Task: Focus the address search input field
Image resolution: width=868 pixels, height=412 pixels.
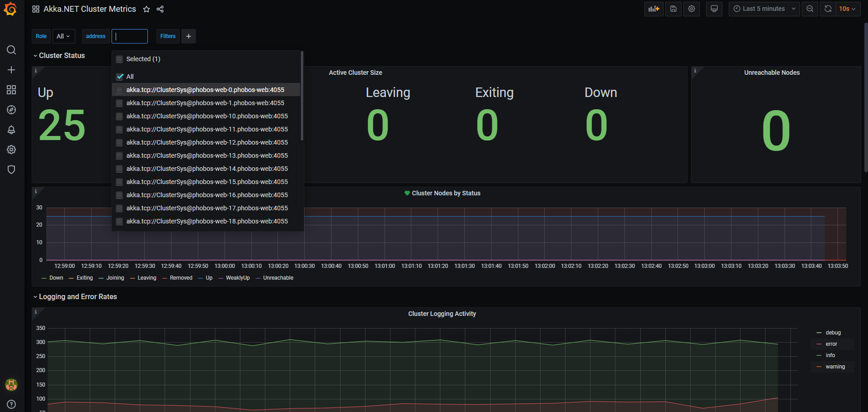Action: tap(130, 36)
